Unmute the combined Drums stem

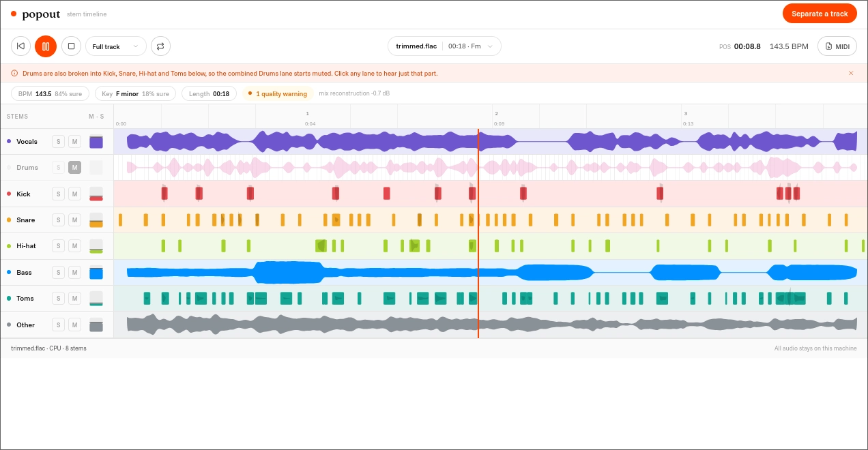tap(75, 168)
